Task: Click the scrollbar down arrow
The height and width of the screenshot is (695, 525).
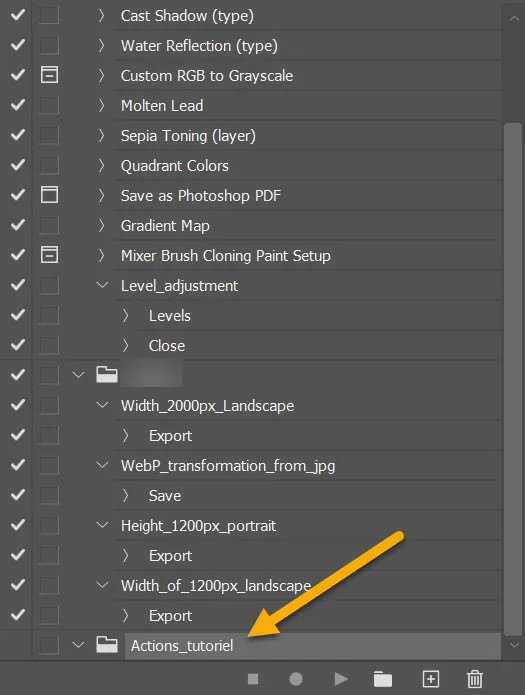Action: pyautogui.click(x=514, y=645)
